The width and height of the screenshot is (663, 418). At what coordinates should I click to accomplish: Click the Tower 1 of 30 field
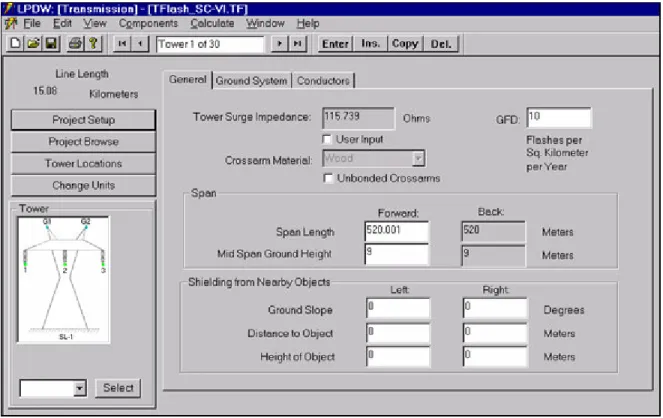point(210,44)
